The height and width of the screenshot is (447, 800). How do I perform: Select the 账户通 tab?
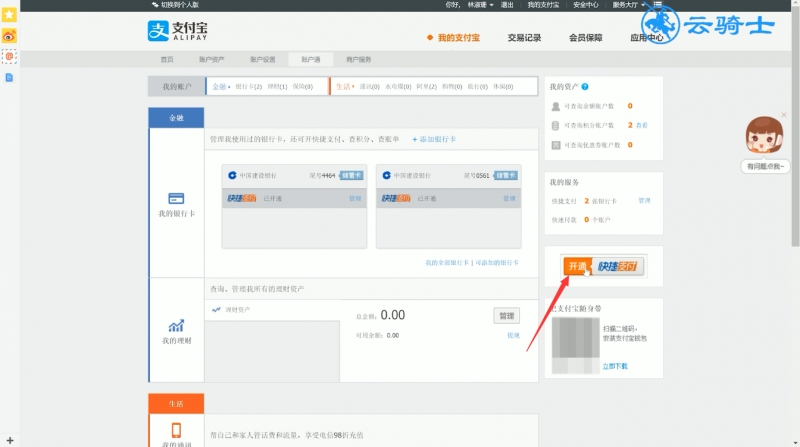click(x=311, y=60)
